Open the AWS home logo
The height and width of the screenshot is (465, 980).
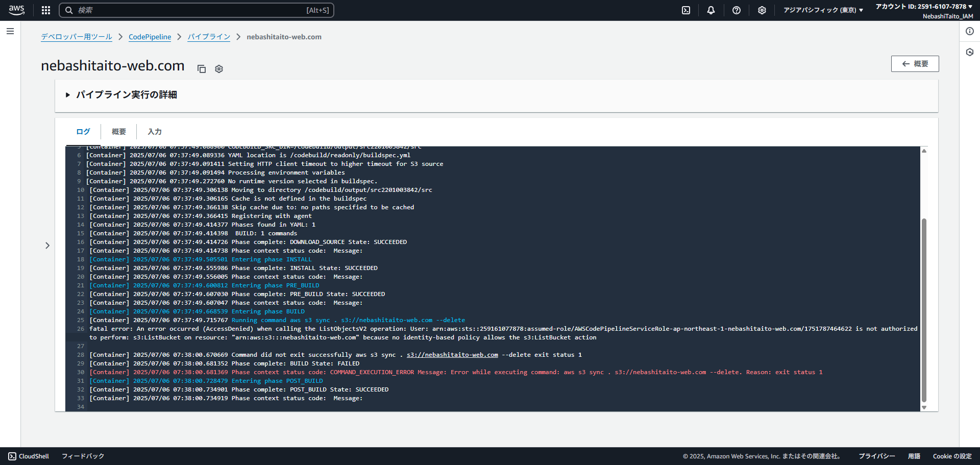point(16,10)
